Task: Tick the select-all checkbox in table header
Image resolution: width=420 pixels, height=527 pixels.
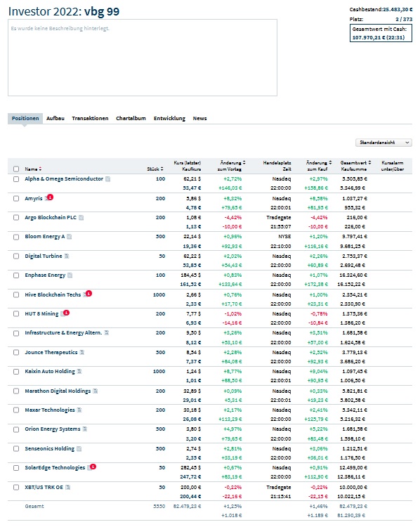Action: point(16,169)
